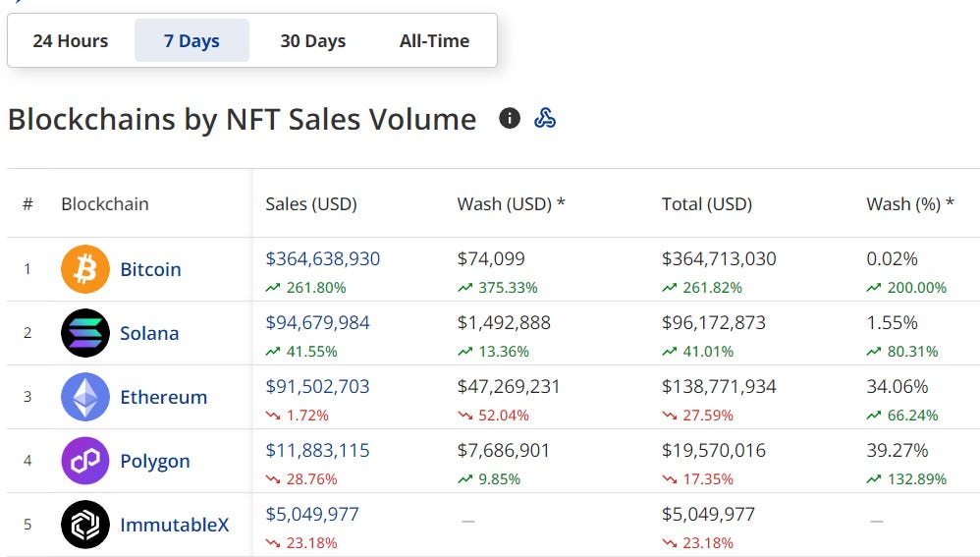Open the Polygon blockchain link
The image size is (980, 557).
point(155,462)
